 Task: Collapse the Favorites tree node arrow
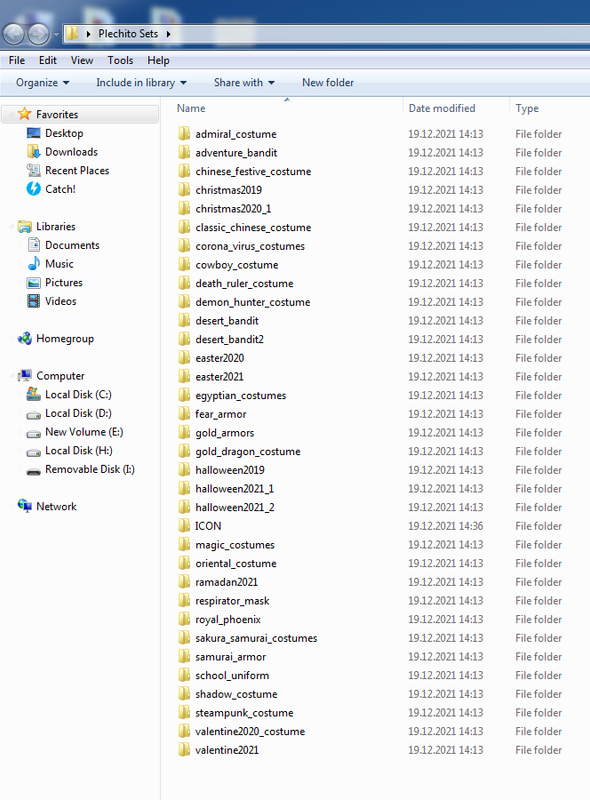12,114
